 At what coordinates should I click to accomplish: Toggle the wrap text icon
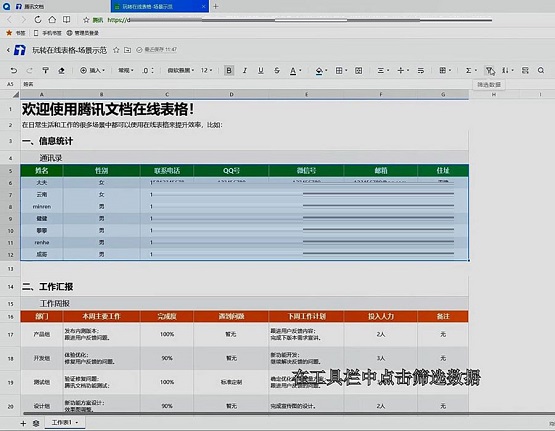pos(421,70)
